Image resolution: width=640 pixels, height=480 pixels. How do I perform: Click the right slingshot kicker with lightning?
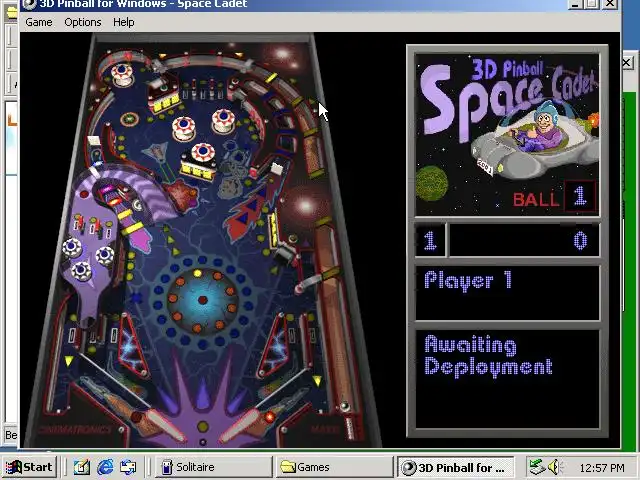point(273,345)
